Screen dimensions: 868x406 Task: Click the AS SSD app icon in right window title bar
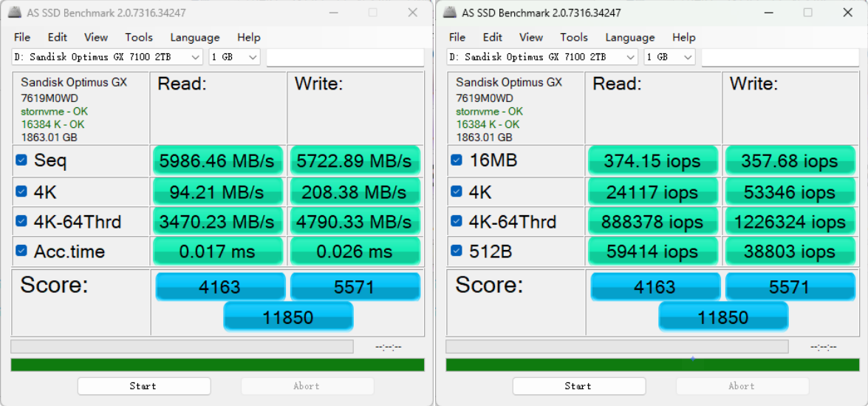click(x=451, y=12)
